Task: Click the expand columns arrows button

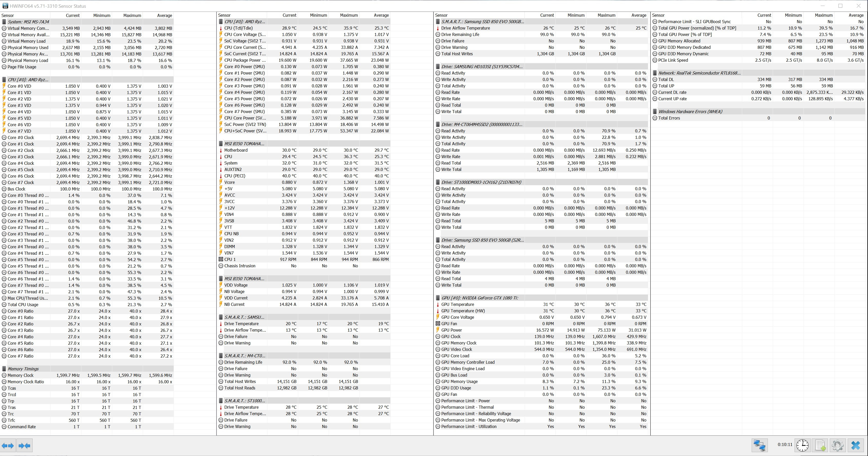Action: click(x=8, y=445)
